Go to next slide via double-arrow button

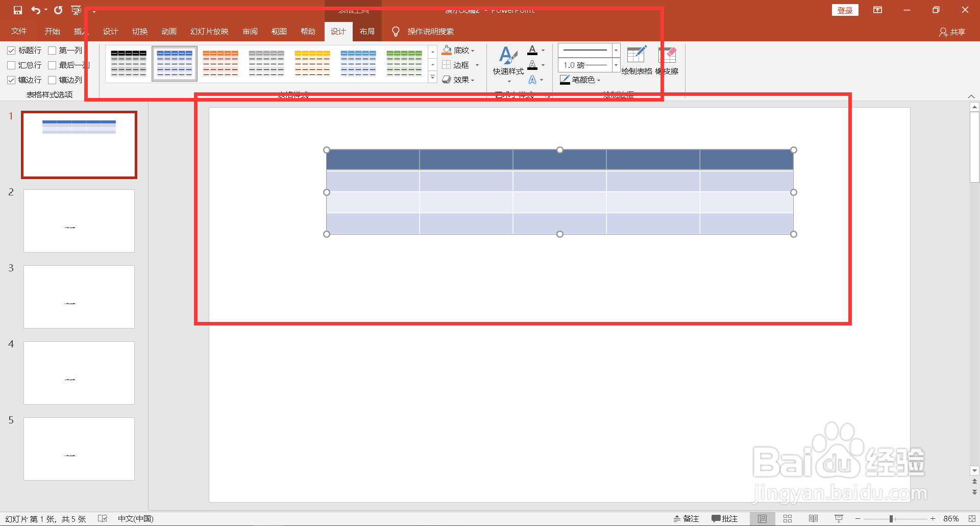(974, 492)
